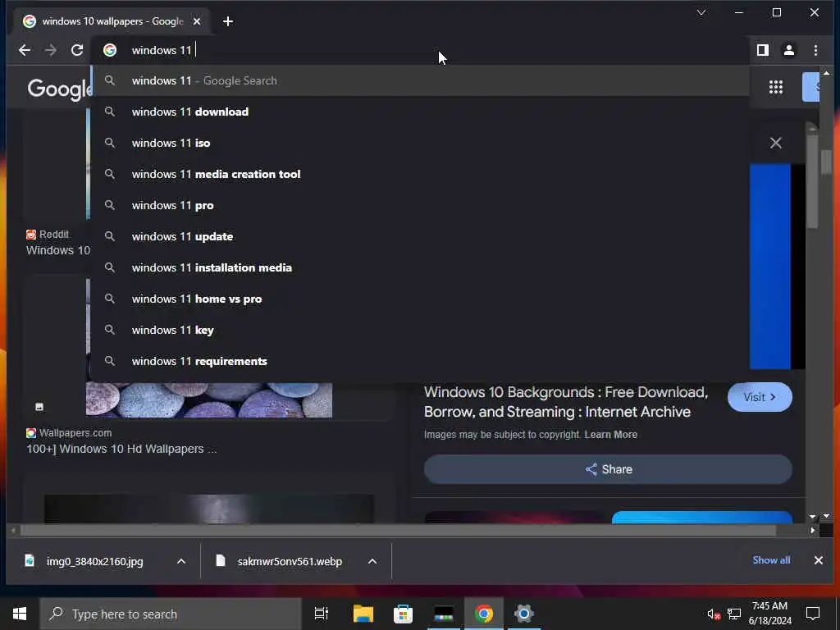Switch to Chrome on the taskbar
Viewport: 840px width, 630px height.
(484, 614)
